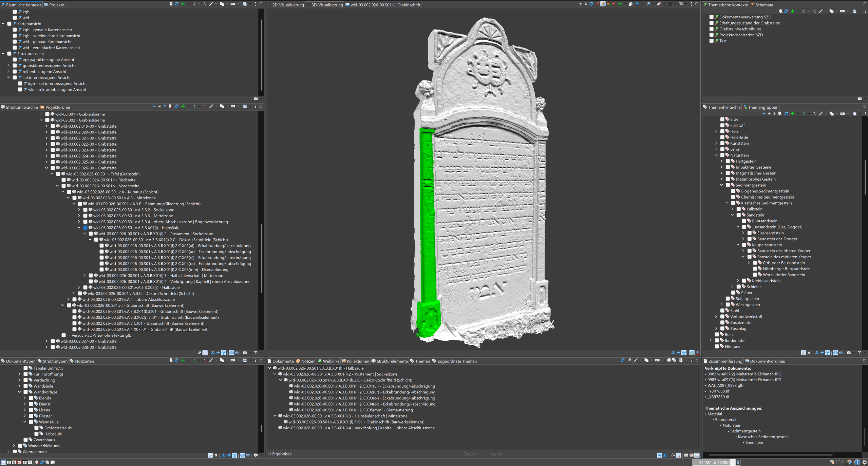This screenshot has width=868, height=466.
Task: Click the blue back arrow in Strukturhierarchie toolbar
Action: click(154, 107)
